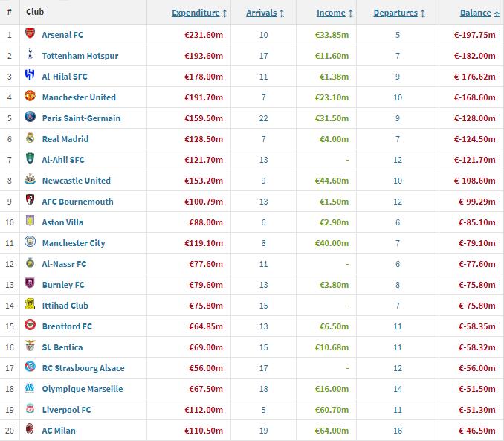Click the Newcastle United crest icon
504x441 pixels.
[x=30, y=178]
